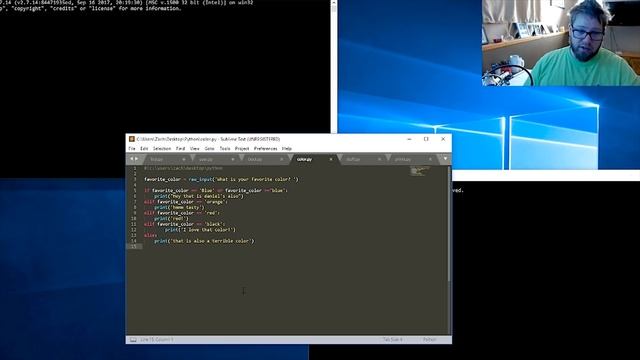Close the color.py tab
The image size is (640, 360).
click(331, 159)
